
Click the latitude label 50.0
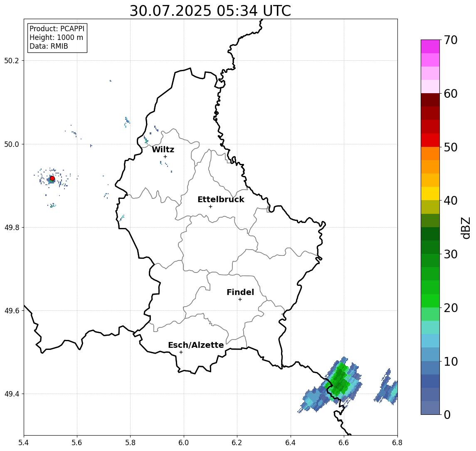[x=12, y=144]
